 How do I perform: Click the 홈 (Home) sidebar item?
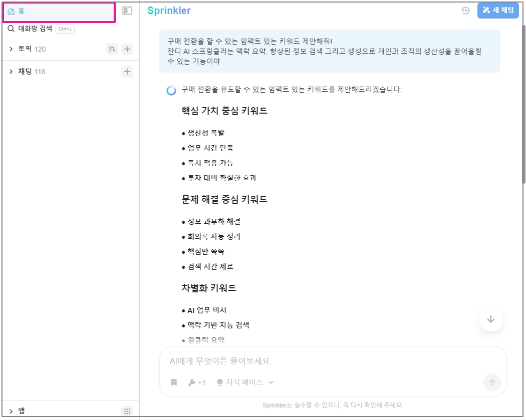coord(21,11)
